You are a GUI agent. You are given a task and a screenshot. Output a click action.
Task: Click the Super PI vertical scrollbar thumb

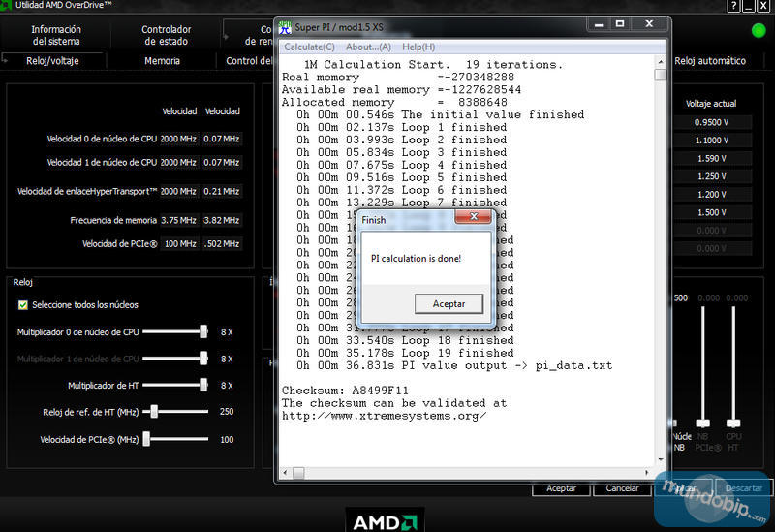661,75
